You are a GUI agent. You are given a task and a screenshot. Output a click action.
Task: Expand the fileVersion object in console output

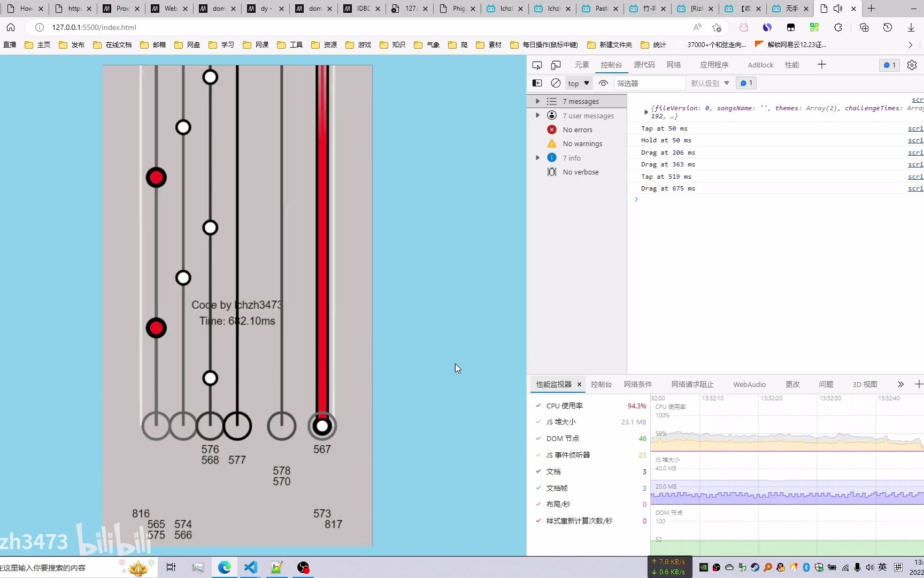tap(646, 112)
